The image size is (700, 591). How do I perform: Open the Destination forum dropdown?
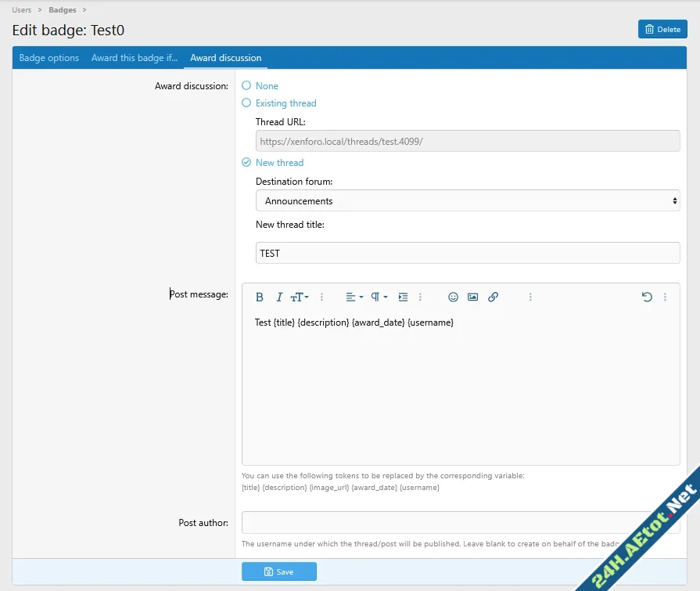click(467, 201)
